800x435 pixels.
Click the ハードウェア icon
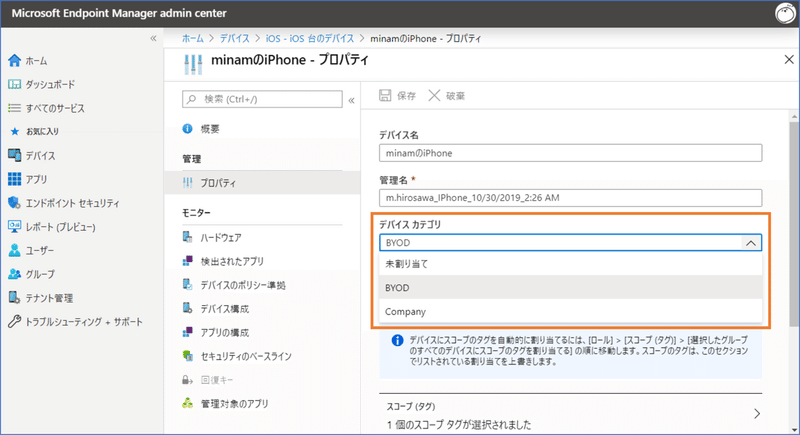pyautogui.click(x=188, y=237)
